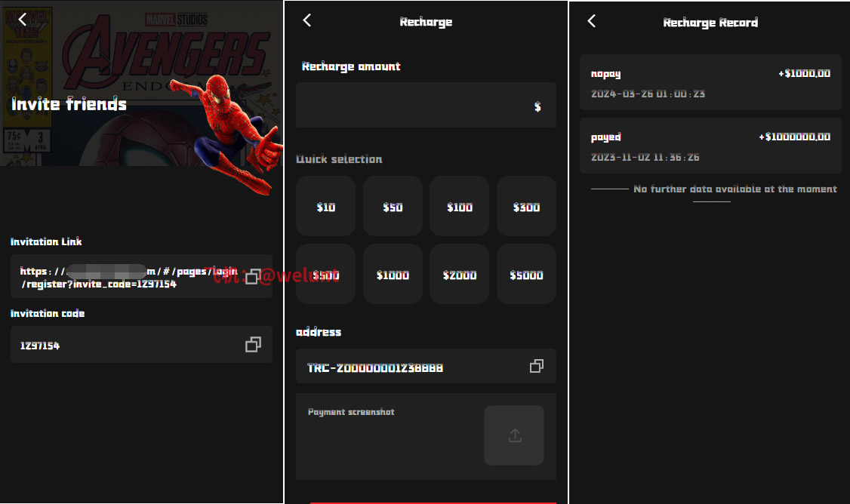Go back from Invite friends screen
The image size is (850, 504).
(x=22, y=20)
